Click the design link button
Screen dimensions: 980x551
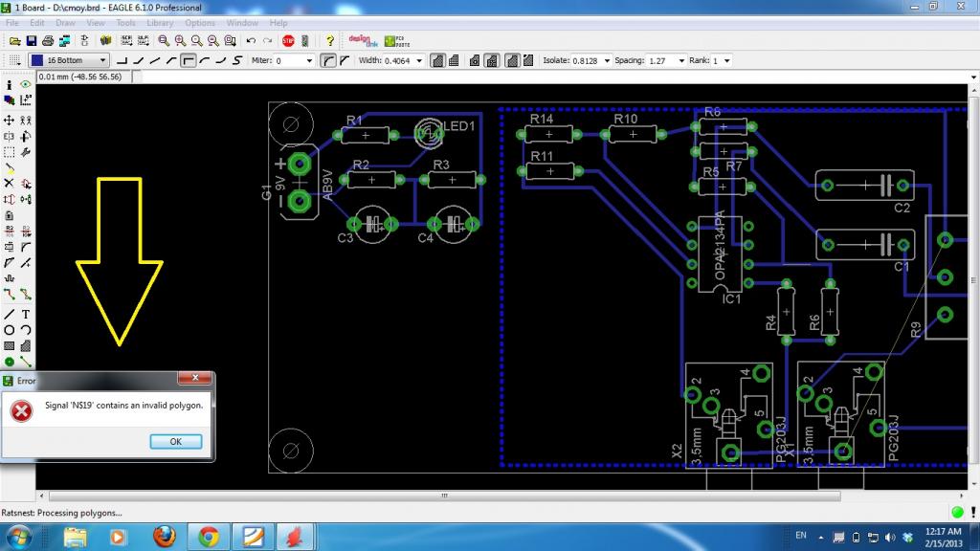[x=361, y=41]
